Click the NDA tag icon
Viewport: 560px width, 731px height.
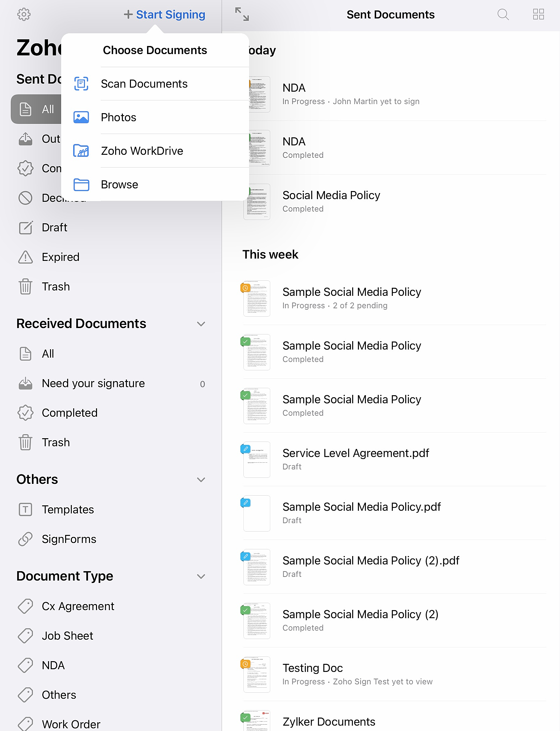(26, 665)
